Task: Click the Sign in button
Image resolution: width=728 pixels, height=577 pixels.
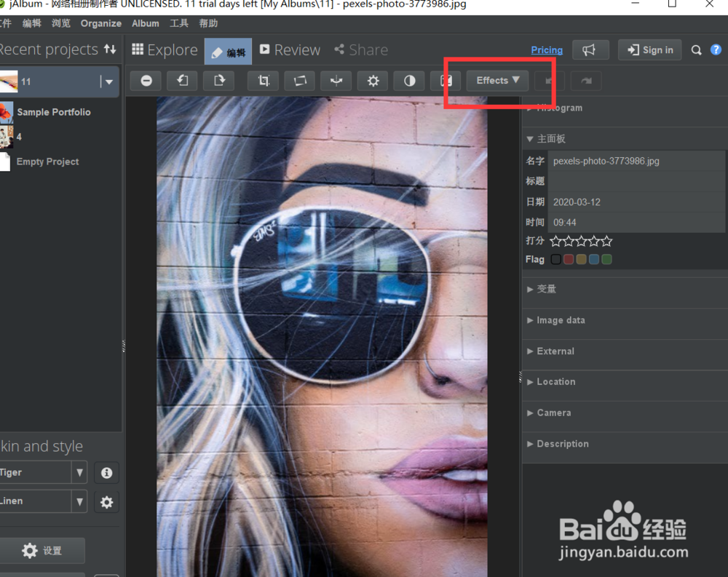Action: pos(649,49)
